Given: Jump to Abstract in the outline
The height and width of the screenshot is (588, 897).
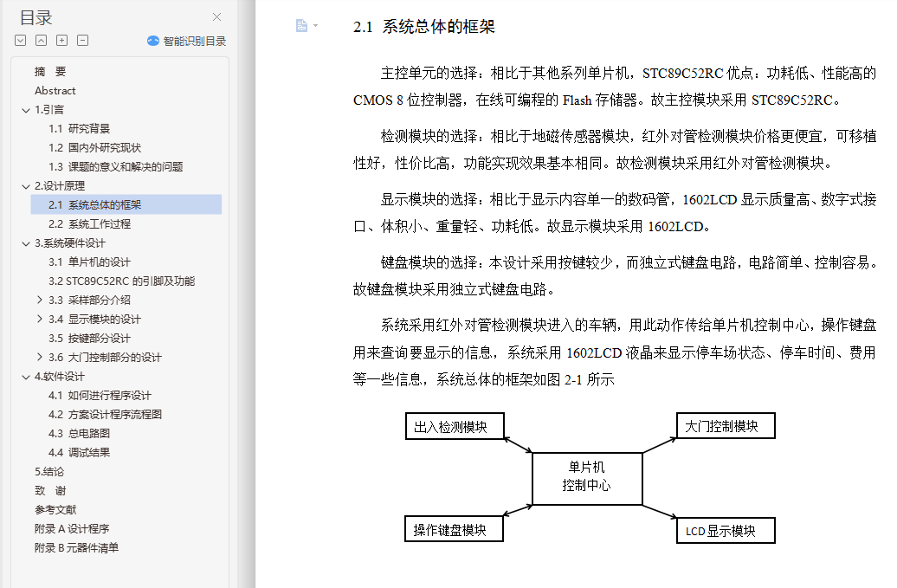Looking at the screenshot, I should click(x=55, y=90).
